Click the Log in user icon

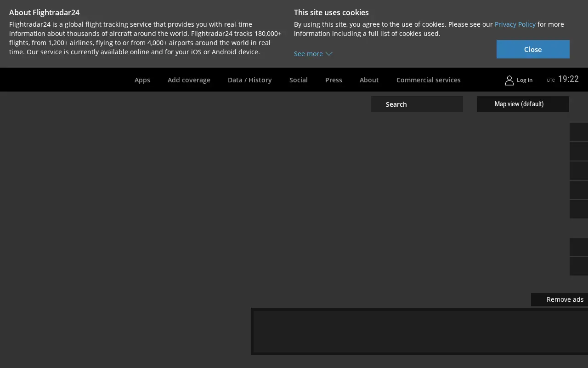[509, 80]
